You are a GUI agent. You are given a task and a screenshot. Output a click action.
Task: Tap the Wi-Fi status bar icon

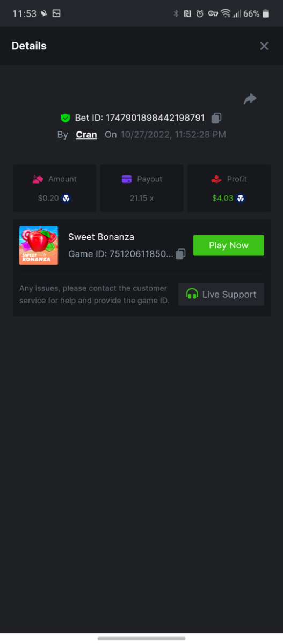(x=225, y=13)
